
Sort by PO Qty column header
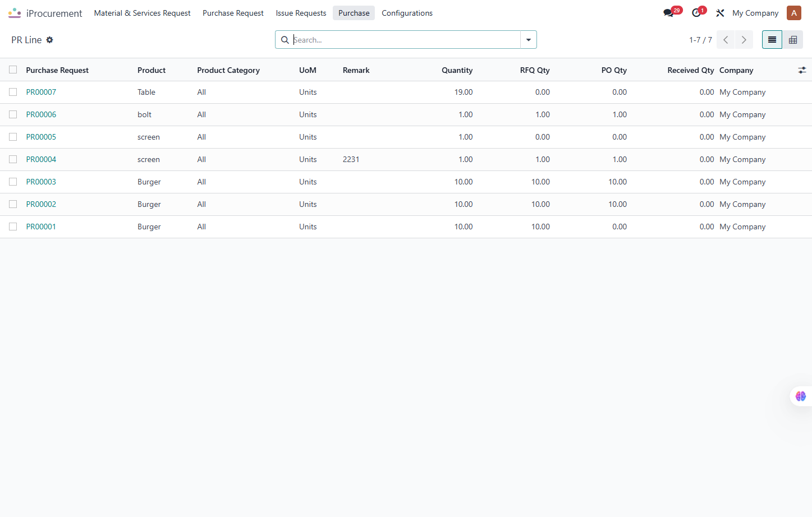coord(614,70)
